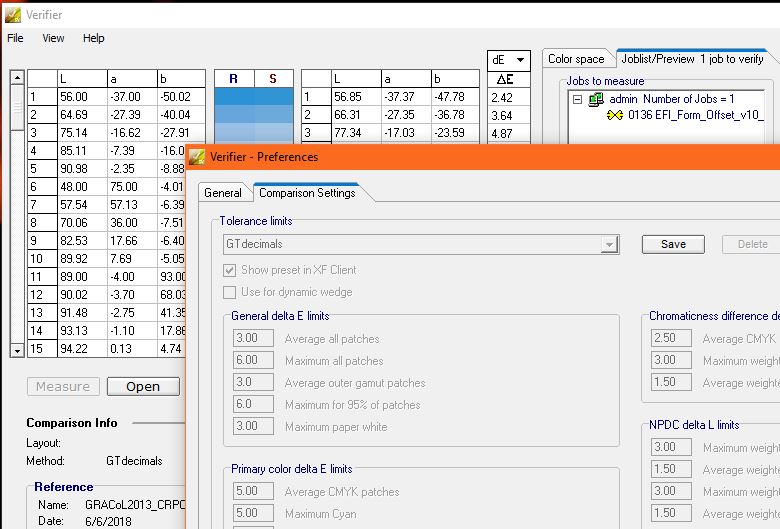780x529 pixels.
Task: Open the View menu
Action: (x=53, y=38)
